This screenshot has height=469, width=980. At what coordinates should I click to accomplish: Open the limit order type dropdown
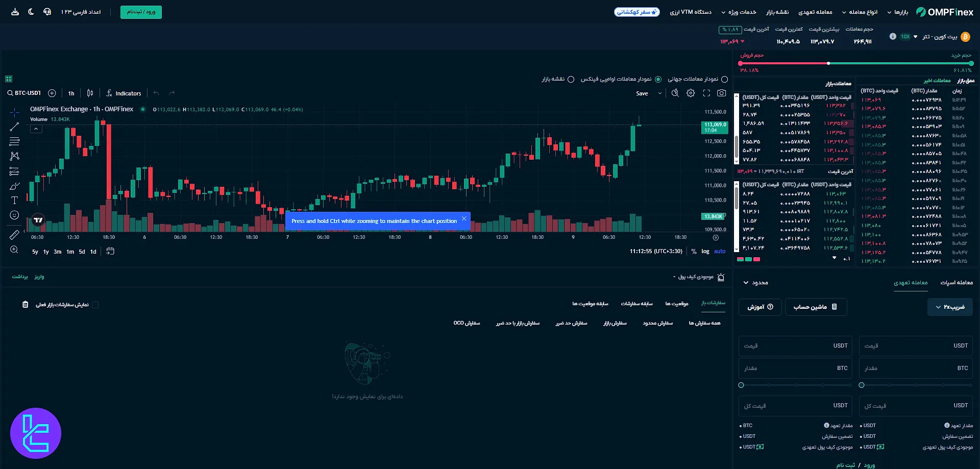755,283
